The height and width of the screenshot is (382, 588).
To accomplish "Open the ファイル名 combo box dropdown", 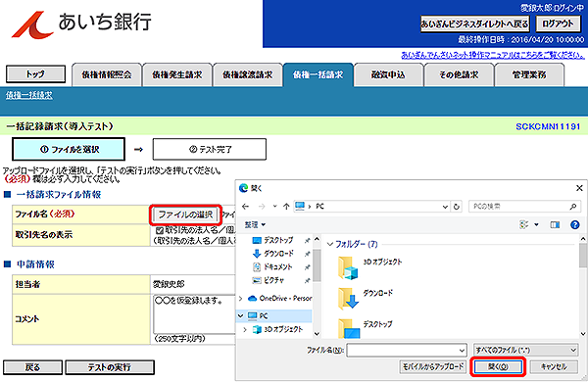I will click(x=462, y=351).
